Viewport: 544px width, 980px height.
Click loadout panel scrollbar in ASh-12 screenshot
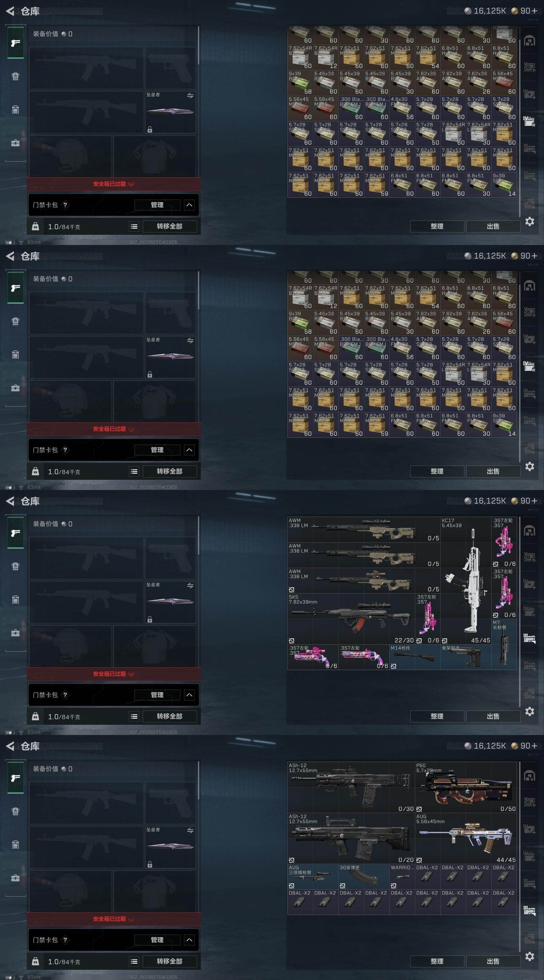pos(199,781)
